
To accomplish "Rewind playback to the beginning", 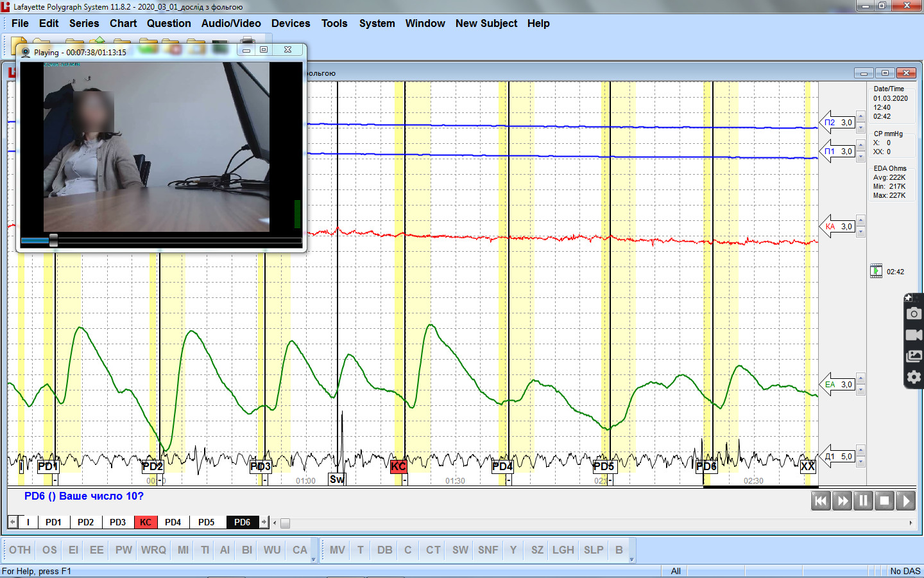I will tap(821, 501).
